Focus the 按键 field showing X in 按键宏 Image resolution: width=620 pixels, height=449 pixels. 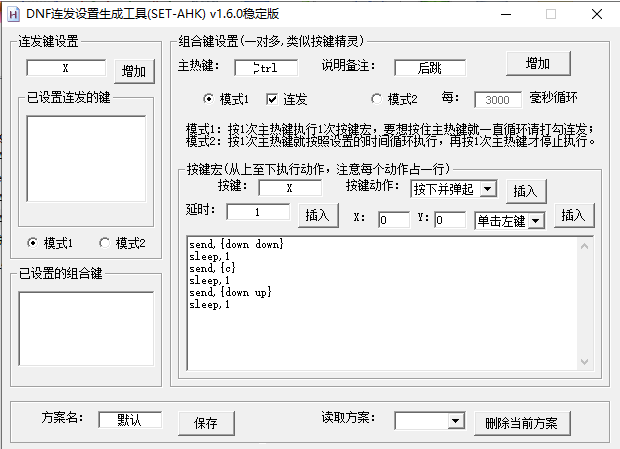pyautogui.click(x=290, y=188)
